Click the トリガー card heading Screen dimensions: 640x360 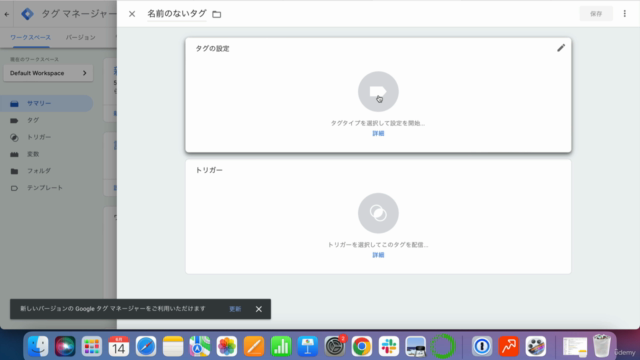[x=209, y=170]
